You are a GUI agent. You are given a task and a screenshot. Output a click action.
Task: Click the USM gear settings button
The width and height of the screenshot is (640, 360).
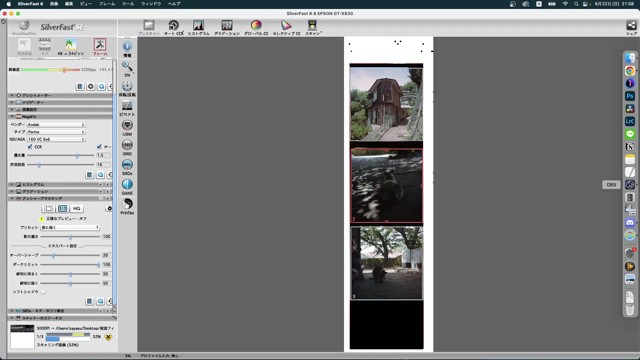point(109,209)
